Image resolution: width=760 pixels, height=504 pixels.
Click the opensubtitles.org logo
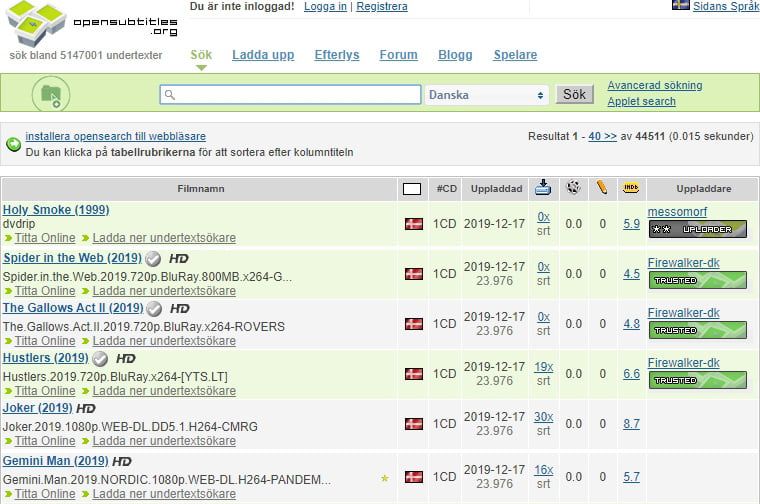pyautogui.click(x=91, y=24)
